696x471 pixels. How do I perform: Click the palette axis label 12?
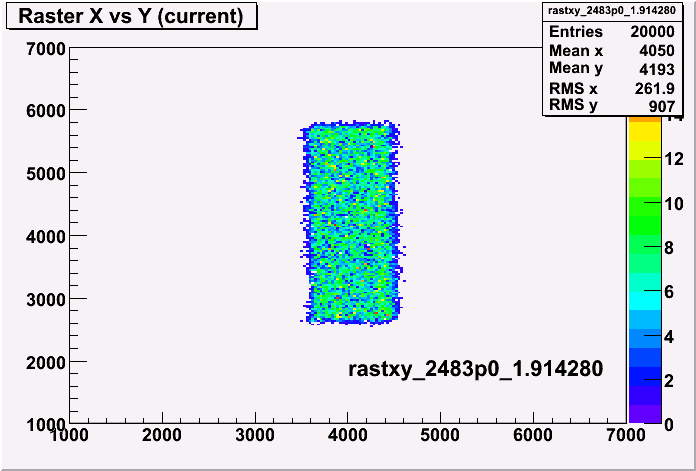point(675,159)
